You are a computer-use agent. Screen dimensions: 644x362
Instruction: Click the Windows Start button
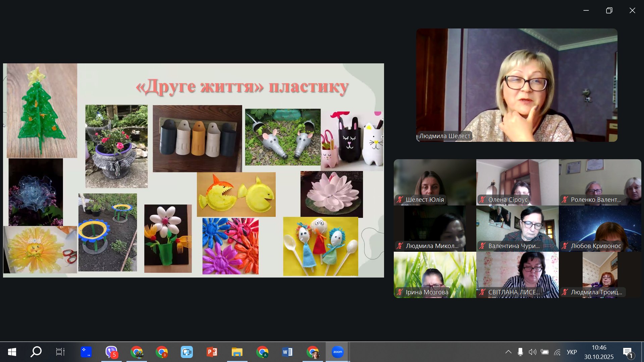click(12, 352)
